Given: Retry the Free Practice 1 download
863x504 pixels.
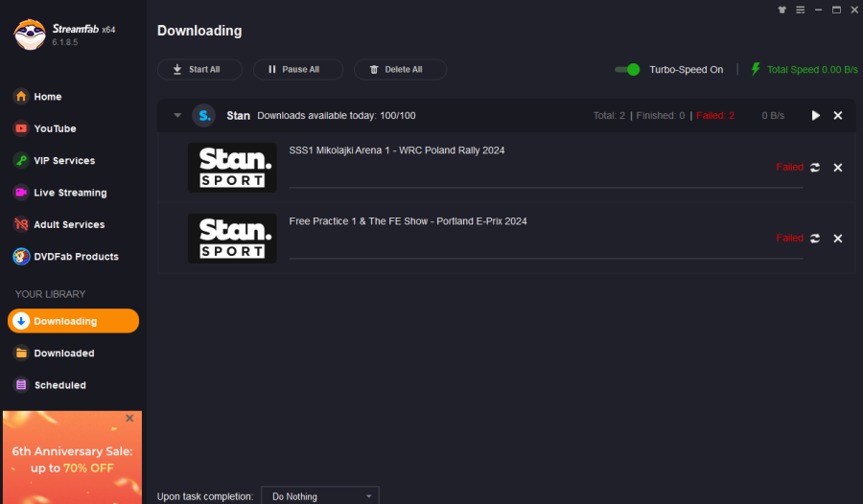Looking at the screenshot, I should click(x=815, y=239).
